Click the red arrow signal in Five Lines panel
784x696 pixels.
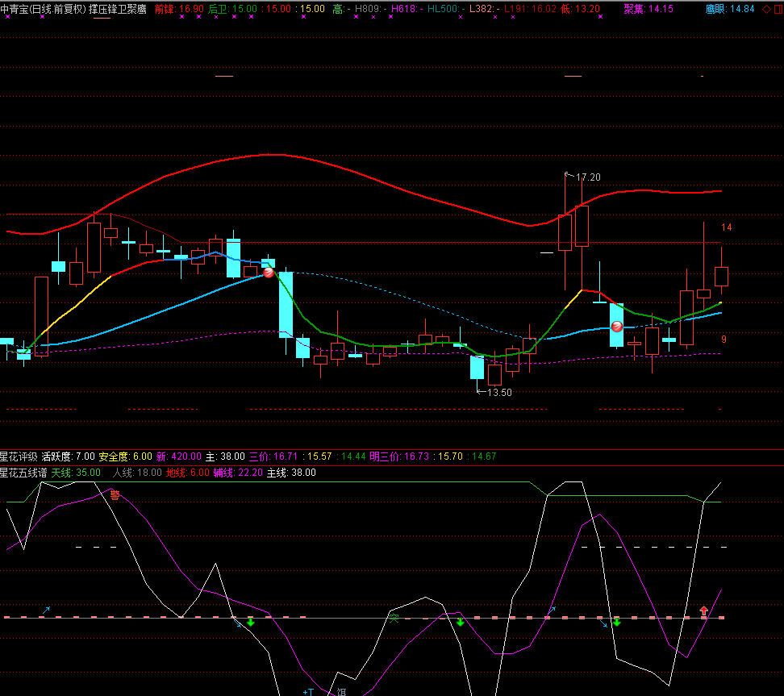click(x=703, y=611)
